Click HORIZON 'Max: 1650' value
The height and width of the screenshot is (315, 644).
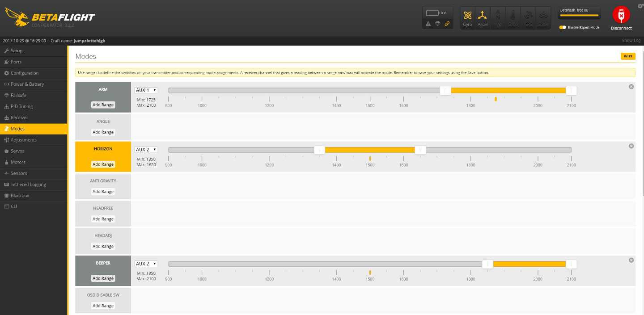[x=146, y=165]
